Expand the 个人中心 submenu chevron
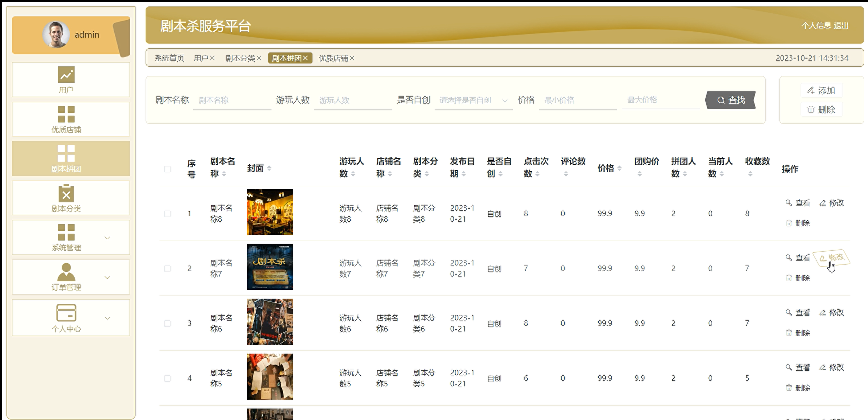868x420 pixels. pyautogui.click(x=108, y=318)
